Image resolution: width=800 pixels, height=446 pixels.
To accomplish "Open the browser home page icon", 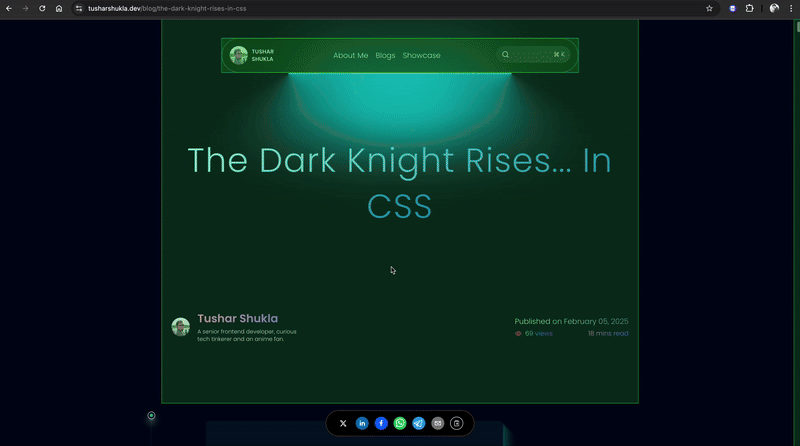I will pos(59,9).
